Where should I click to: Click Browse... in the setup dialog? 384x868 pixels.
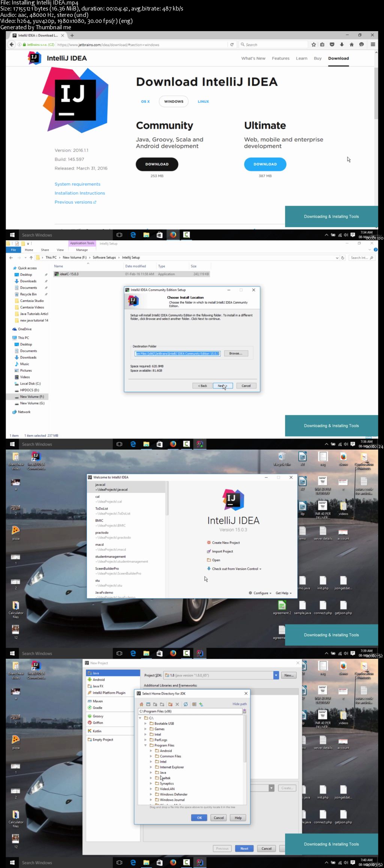tap(236, 353)
